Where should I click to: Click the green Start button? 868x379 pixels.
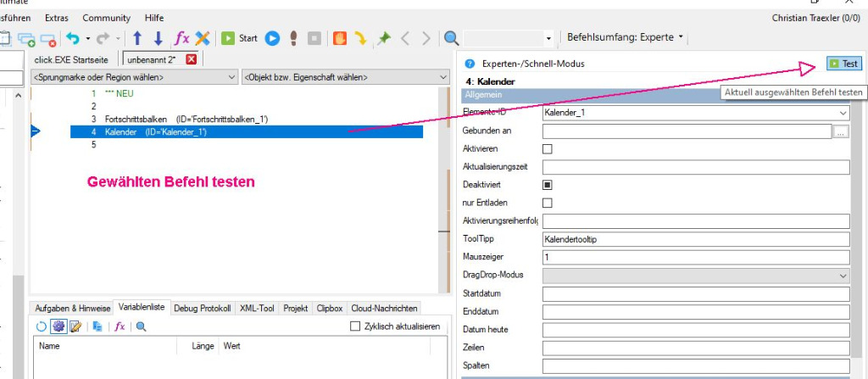click(x=239, y=38)
